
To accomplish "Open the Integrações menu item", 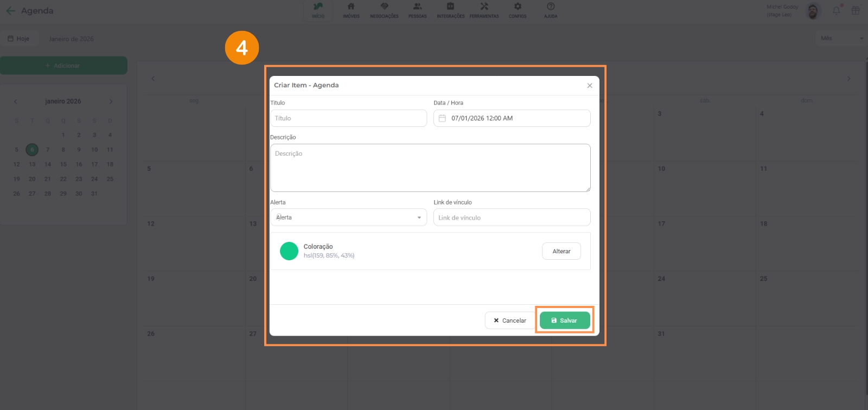I will [x=450, y=10].
